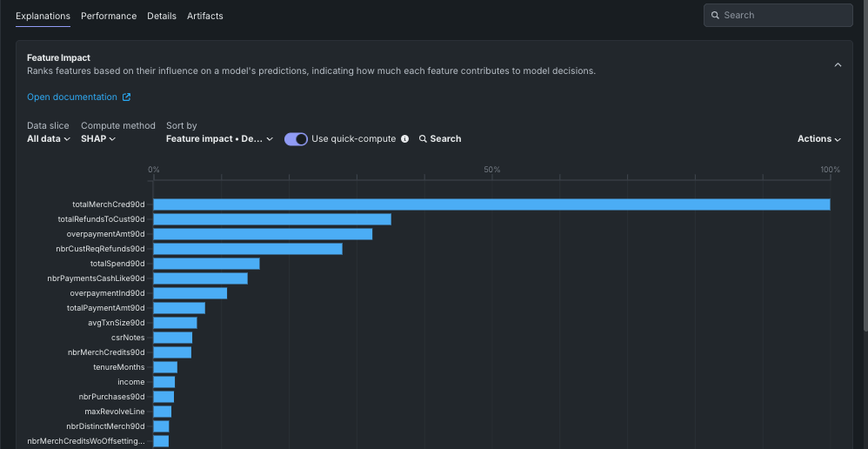Click the magnifier icon in top search box
Viewport: 868px width, 449px height.
(x=715, y=16)
